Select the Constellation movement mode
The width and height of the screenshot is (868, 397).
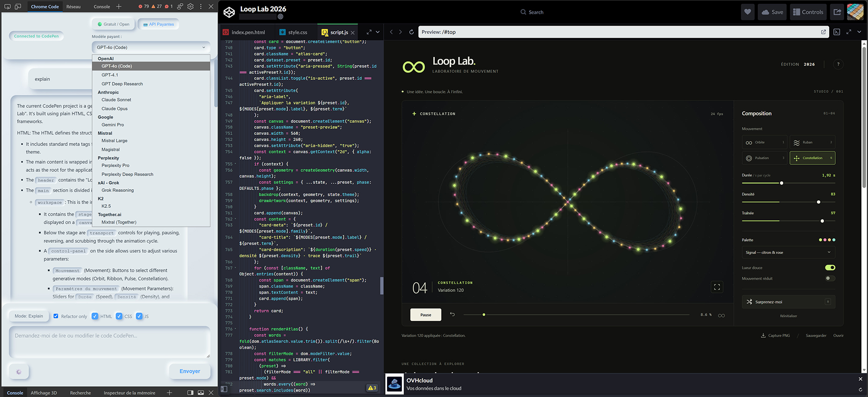point(812,158)
